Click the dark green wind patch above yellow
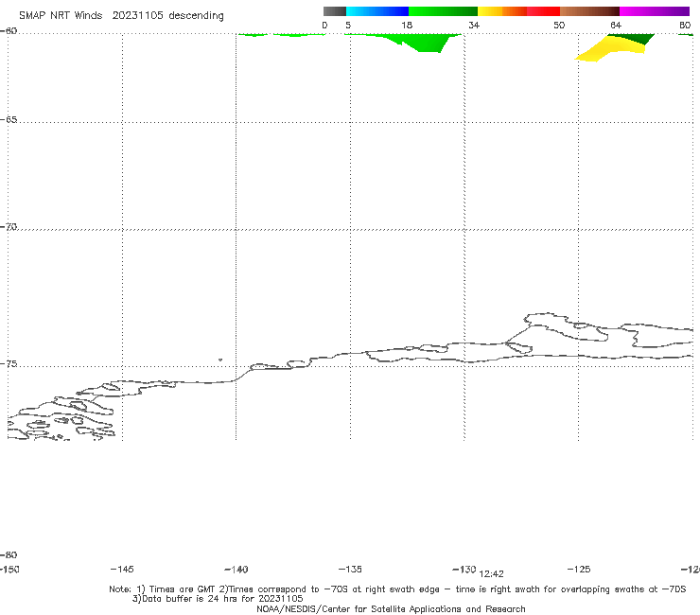This screenshot has height=615, width=700. [x=637, y=38]
